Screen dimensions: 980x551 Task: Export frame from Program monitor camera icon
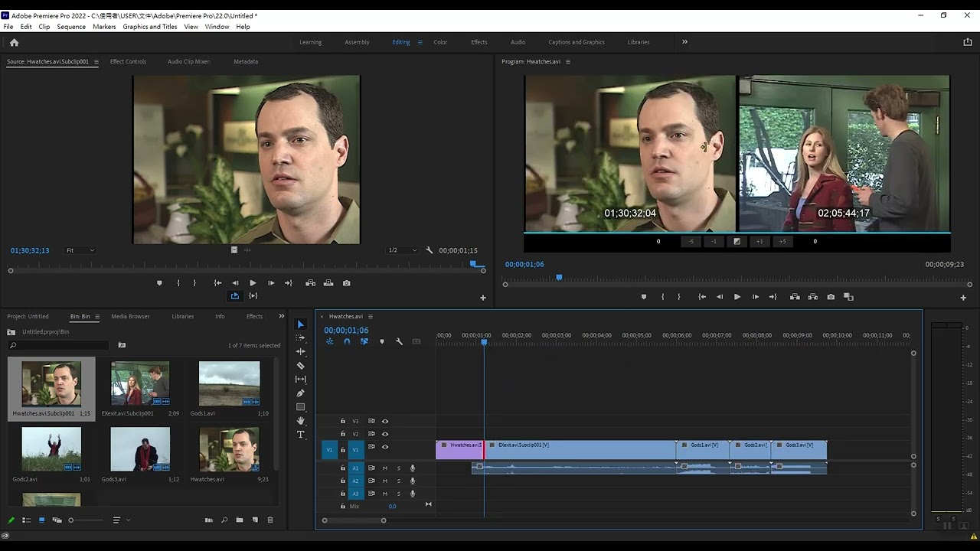pyautogui.click(x=831, y=297)
